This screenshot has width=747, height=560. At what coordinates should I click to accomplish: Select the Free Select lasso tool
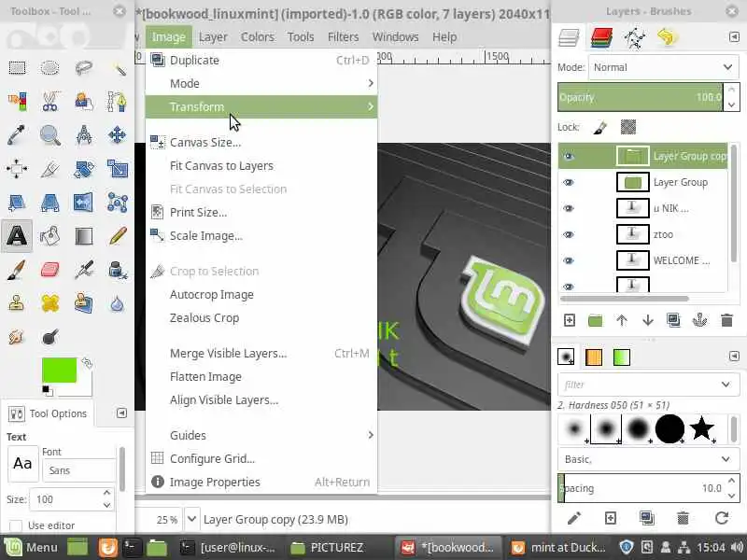pos(84,67)
